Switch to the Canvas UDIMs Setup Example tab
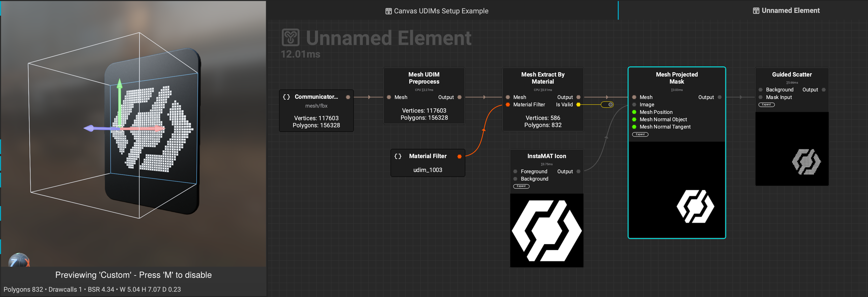Screen dimensions: 868x297 (x=437, y=11)
